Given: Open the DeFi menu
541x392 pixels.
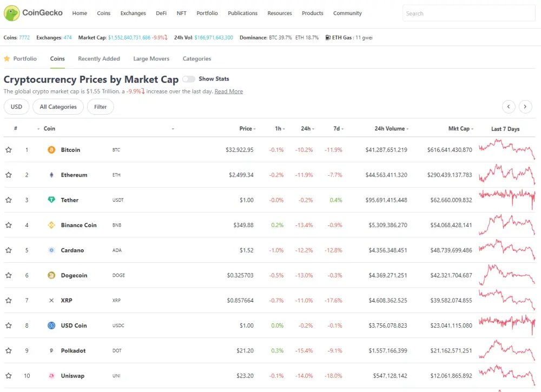Looking at the screenshot, I should (161, 13).
